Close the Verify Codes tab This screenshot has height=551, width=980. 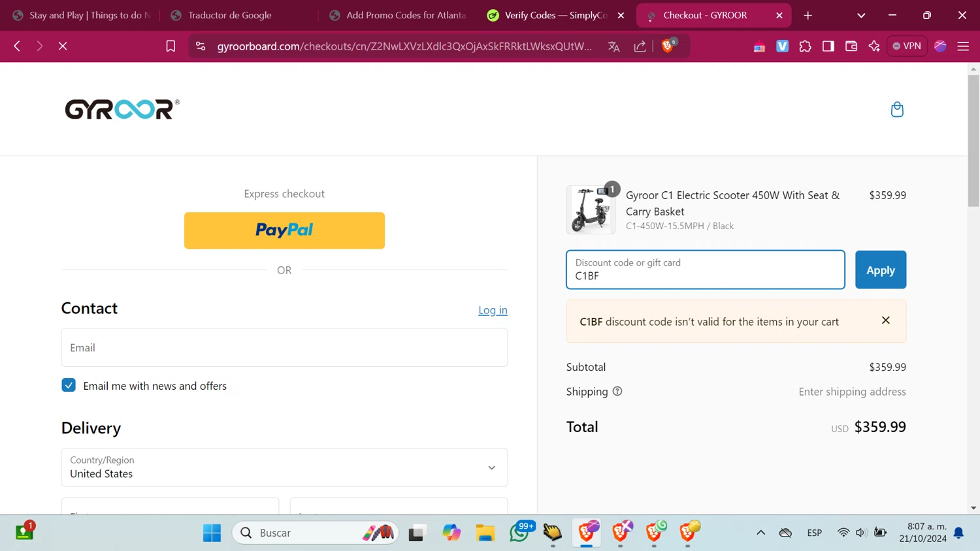point(621,15)
